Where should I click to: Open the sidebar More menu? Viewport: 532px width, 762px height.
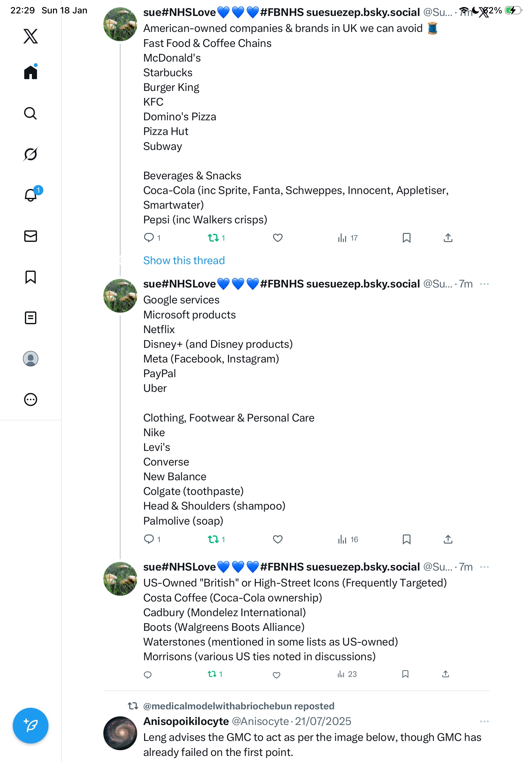pyautogui.click(x=31, y=400)
